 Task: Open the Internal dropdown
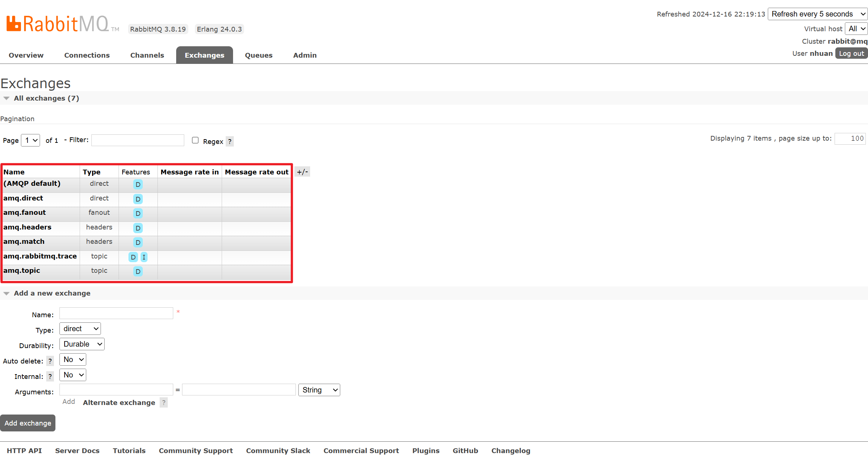73,375
